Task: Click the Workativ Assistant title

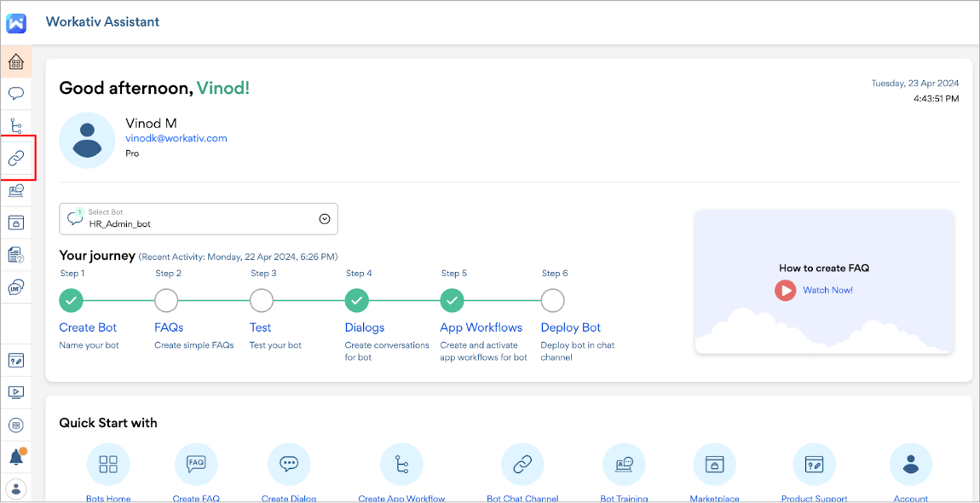Action: coord(102,22)
